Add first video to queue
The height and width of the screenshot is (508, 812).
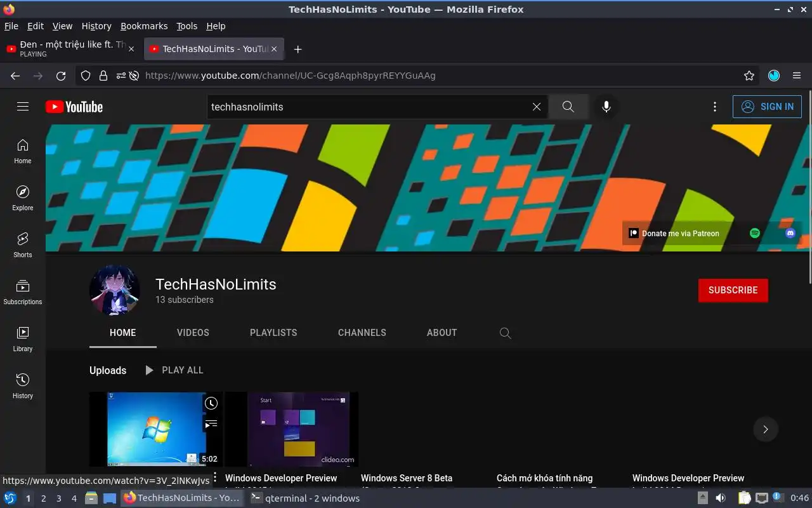pyautogui.click(x=211, y=423)
